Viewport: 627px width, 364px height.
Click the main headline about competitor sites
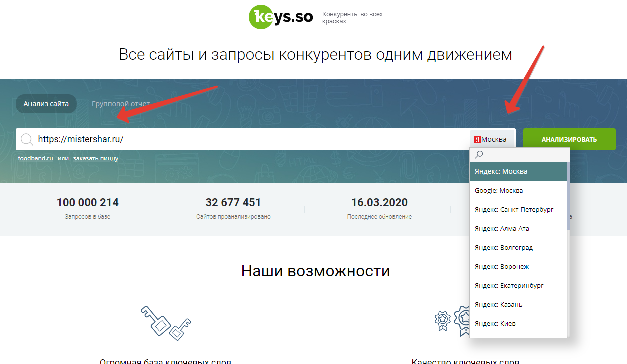coord(315,54)
